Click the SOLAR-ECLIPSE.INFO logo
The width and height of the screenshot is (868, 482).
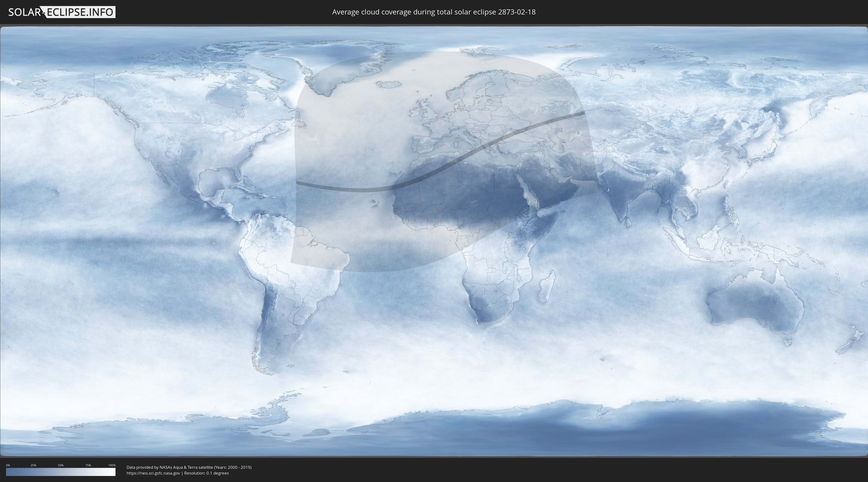click(62, 12)
